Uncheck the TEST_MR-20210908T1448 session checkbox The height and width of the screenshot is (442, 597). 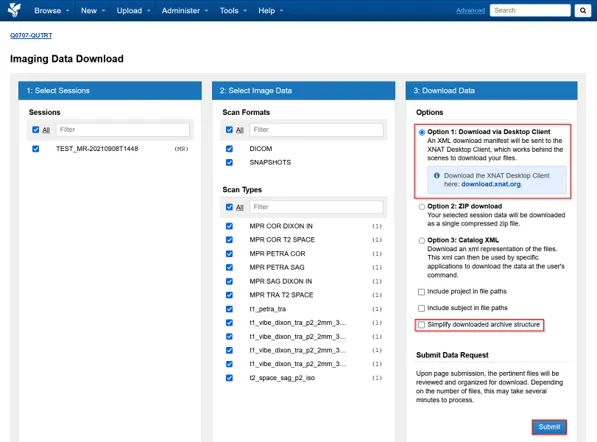point(36,148)
